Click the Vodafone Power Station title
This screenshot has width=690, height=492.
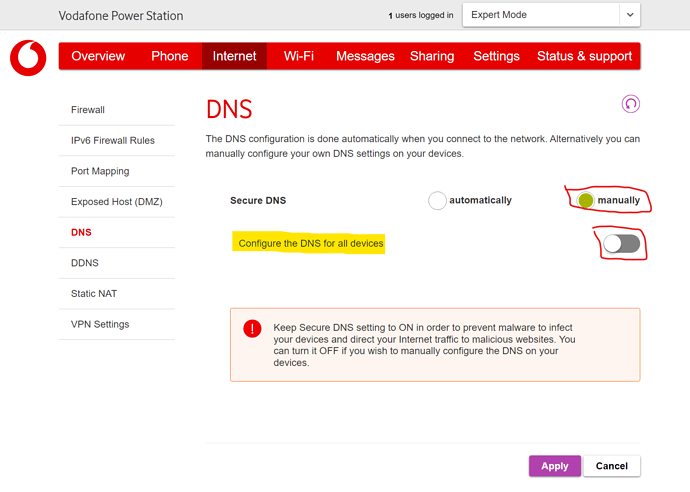pos(121,16)
